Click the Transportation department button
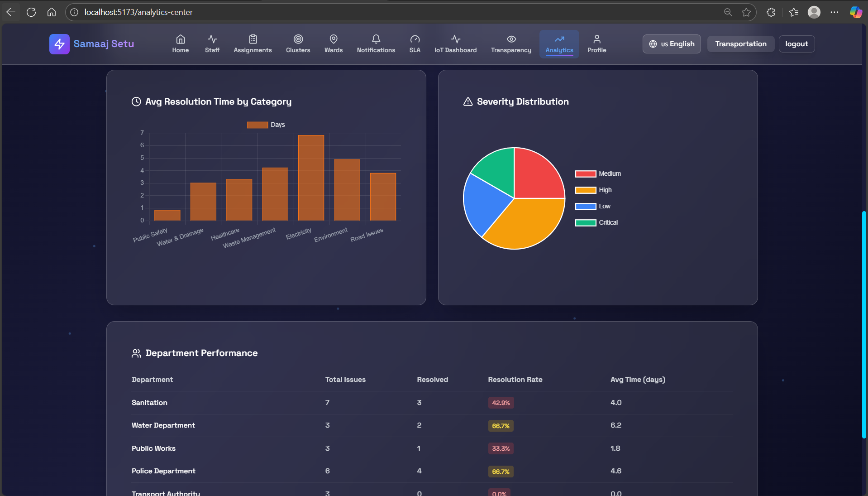This screenshot has height=496, width=868. tap(740, 44)
